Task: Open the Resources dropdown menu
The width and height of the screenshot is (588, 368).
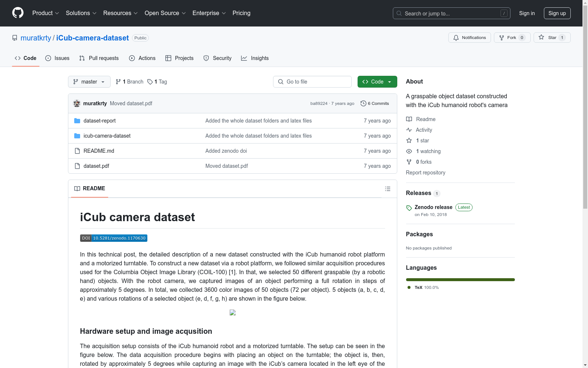Action: tap(120, 13)
